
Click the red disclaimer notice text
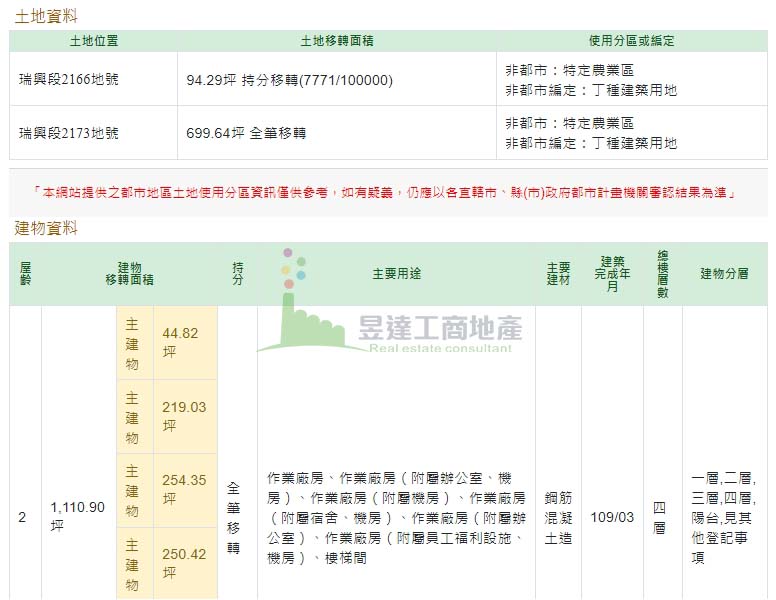[384, 193]
